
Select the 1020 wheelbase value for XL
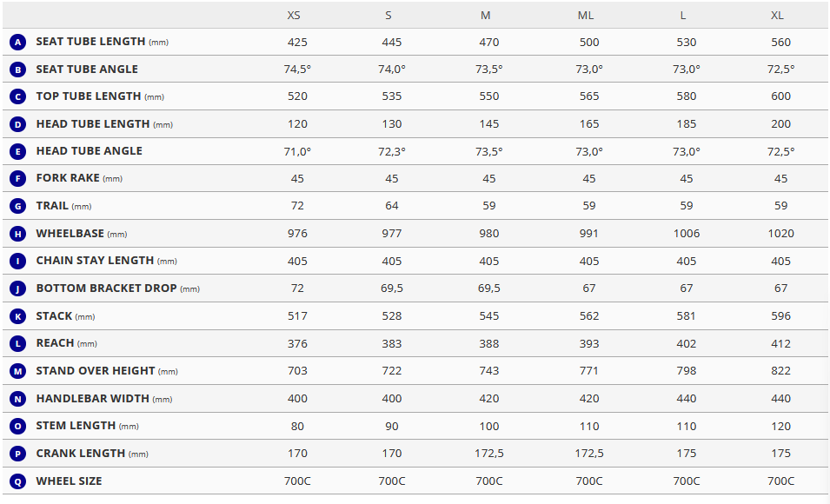[780, 234]
